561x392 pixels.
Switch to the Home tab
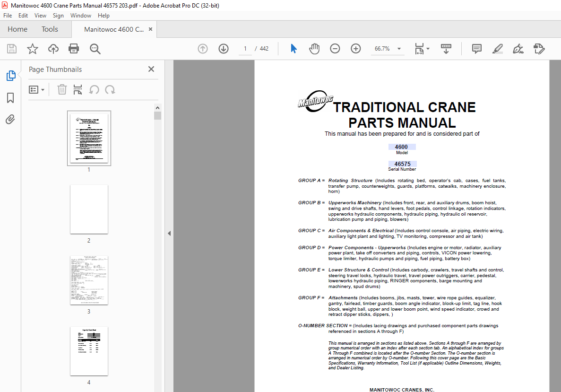pos(17,29)
